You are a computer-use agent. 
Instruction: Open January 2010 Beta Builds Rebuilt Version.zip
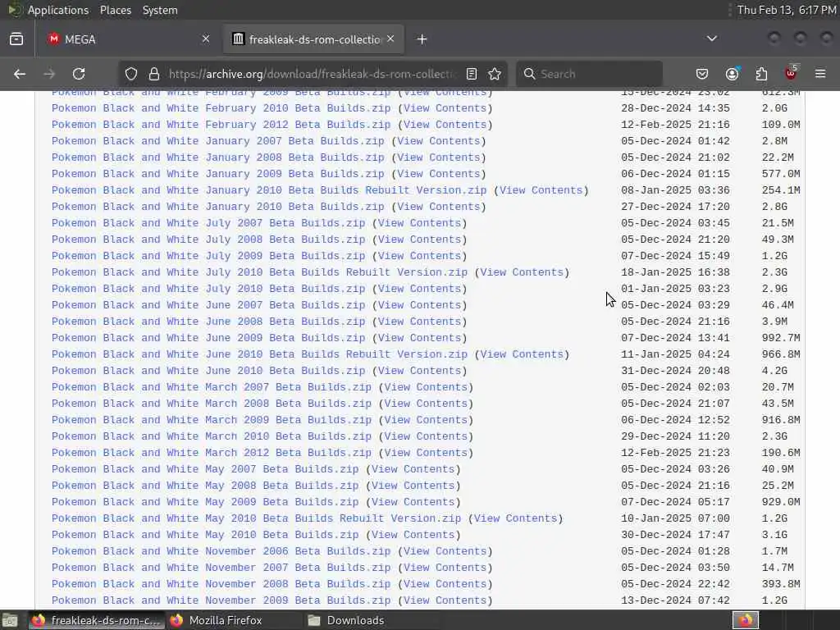point(269,190)
